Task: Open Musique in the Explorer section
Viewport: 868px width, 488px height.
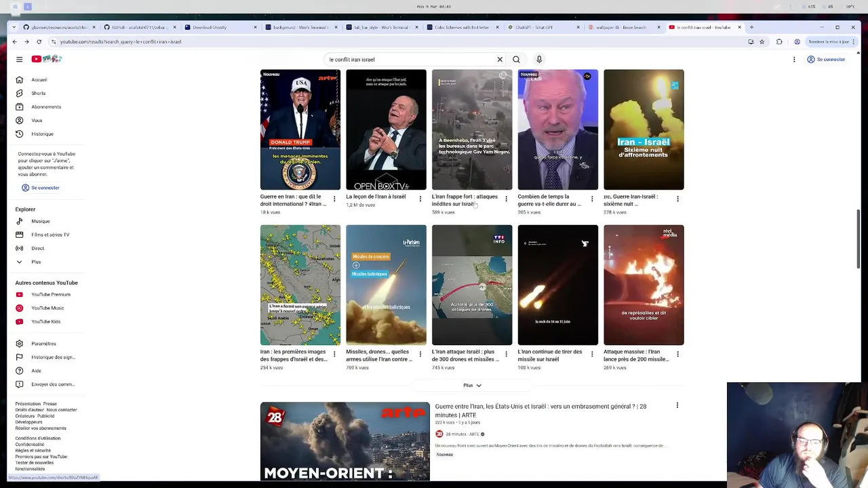Action: [40, 221]
